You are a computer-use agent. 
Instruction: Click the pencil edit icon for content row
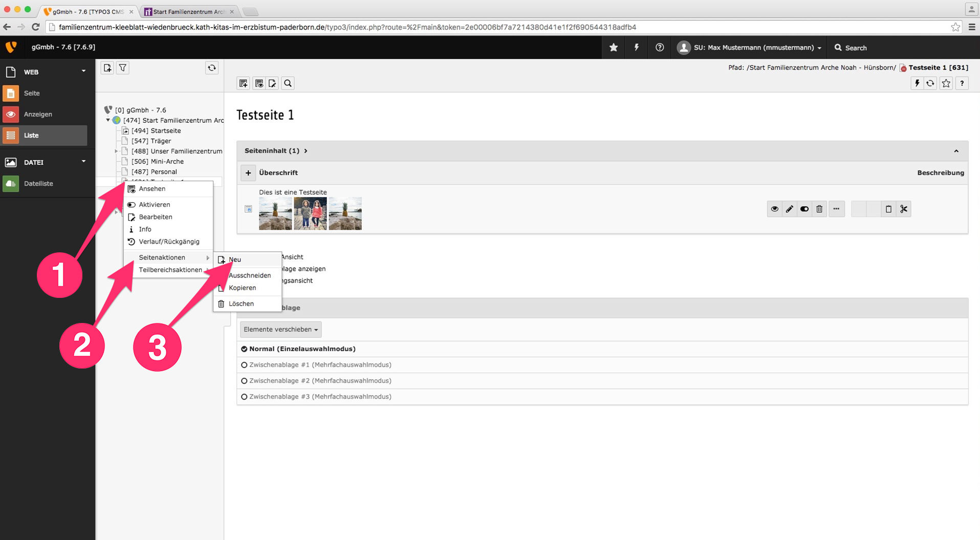pyautogui.click(x=790, y=209)
